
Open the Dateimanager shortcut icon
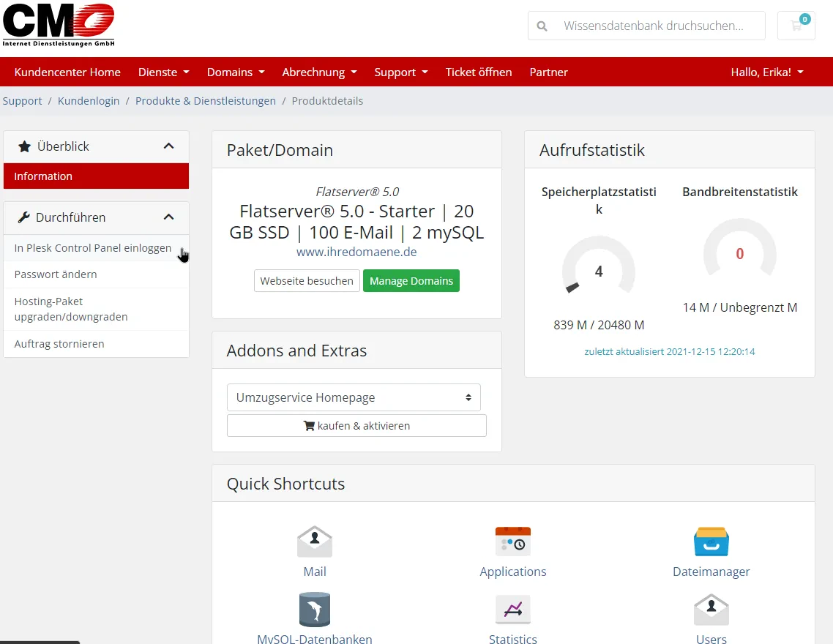click(711, 542)
